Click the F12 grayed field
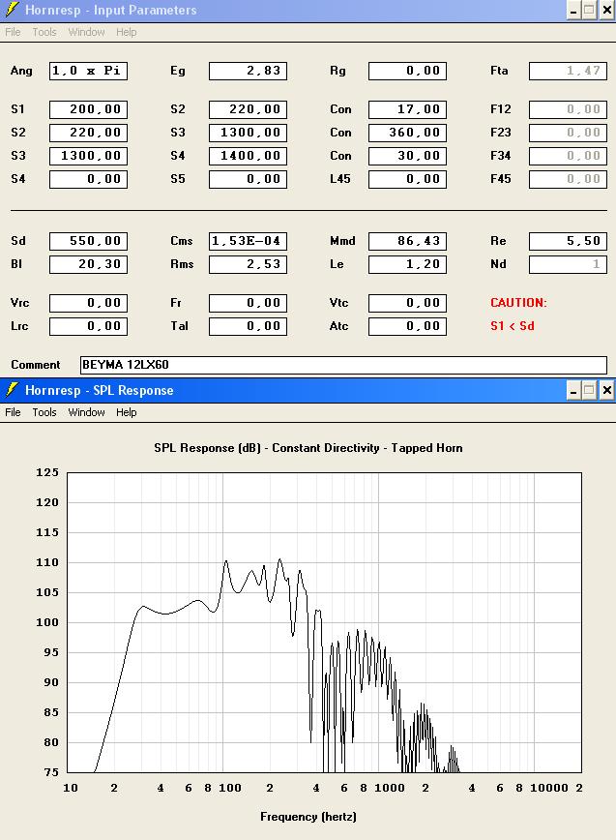The height and width of the screenshot is (840, 616). 568,109
